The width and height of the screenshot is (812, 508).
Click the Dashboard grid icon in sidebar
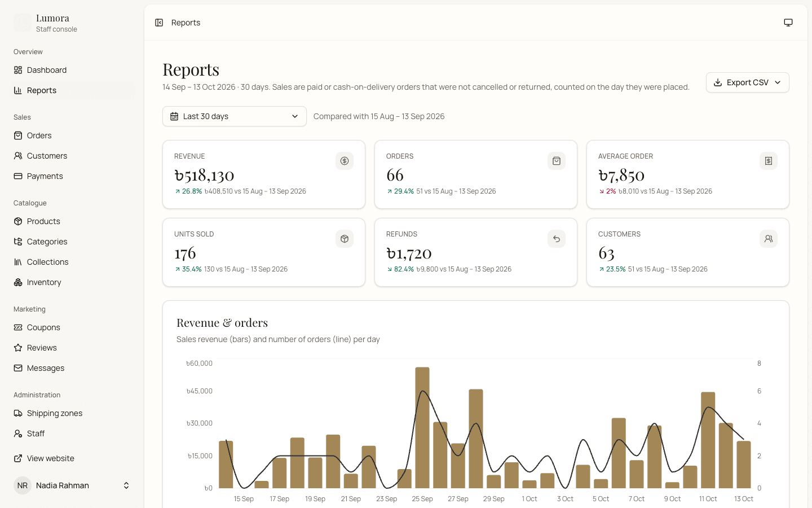click(18, 70)
